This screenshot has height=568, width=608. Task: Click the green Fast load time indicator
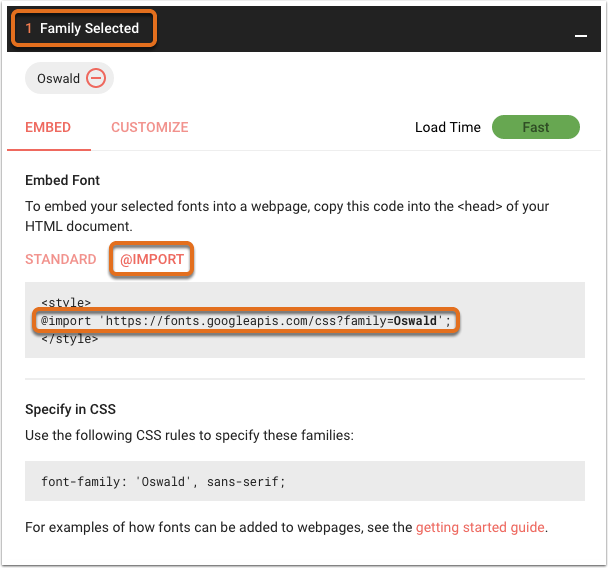tap(536, 127)
